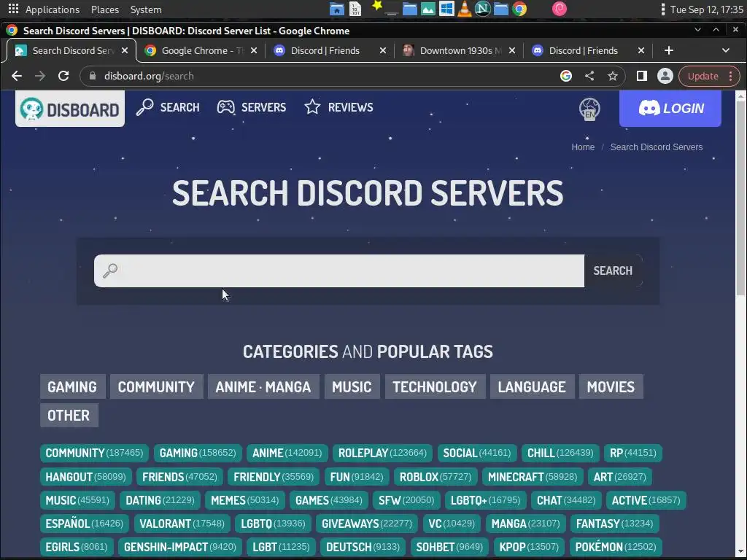Select the GAMING category
The image size is (747, 560).
(72, 386)
